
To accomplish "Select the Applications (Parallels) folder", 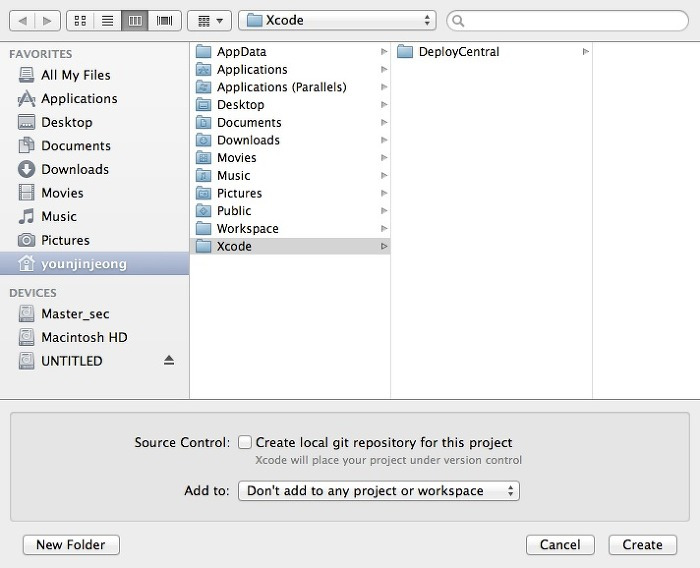I will [x=290, y=87].
